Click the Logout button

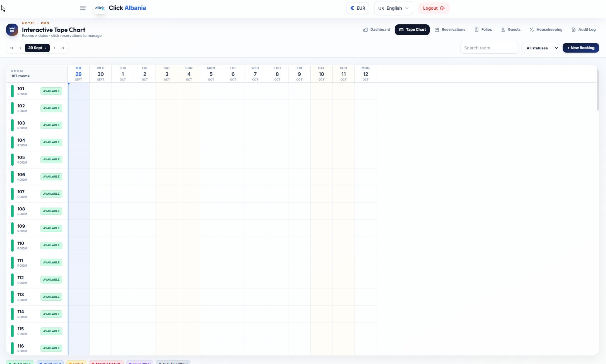click(x=434, y=8)
